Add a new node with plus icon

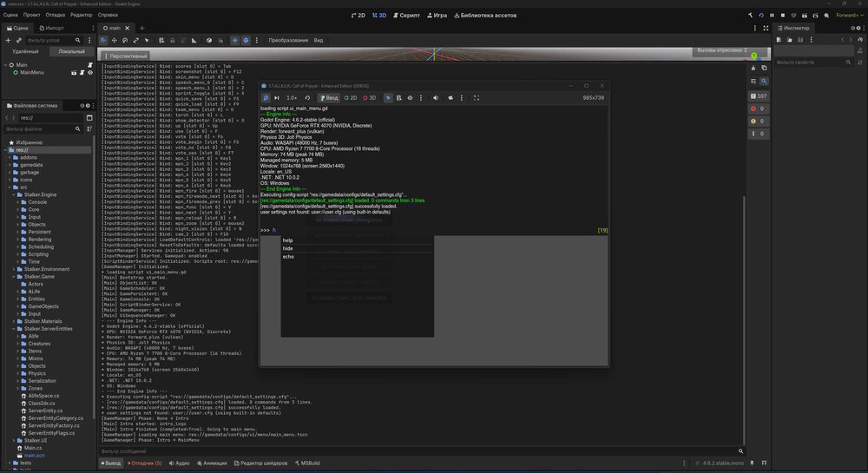[8, 41]
